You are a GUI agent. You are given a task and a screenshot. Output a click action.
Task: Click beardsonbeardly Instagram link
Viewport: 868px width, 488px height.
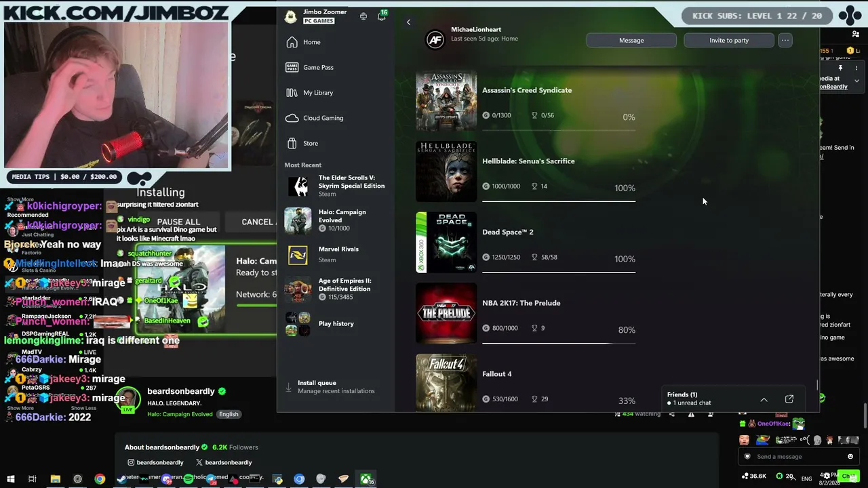tap(155, 462)
